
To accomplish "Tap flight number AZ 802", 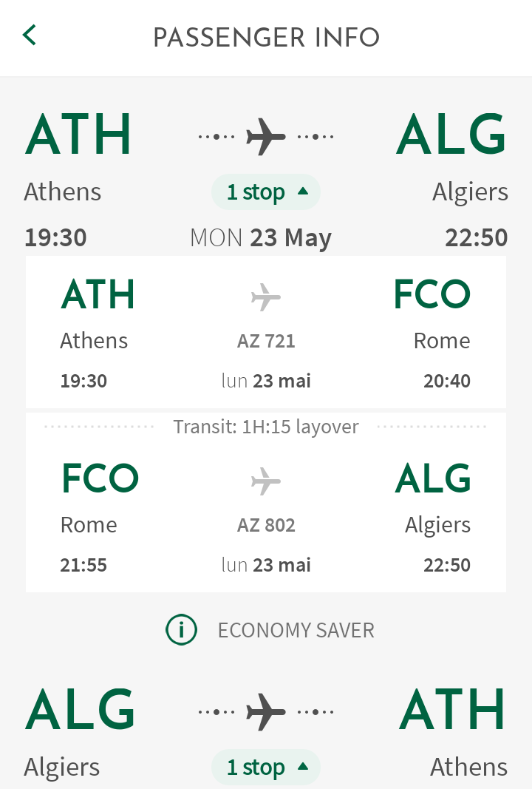I will [x=266, y=525].
